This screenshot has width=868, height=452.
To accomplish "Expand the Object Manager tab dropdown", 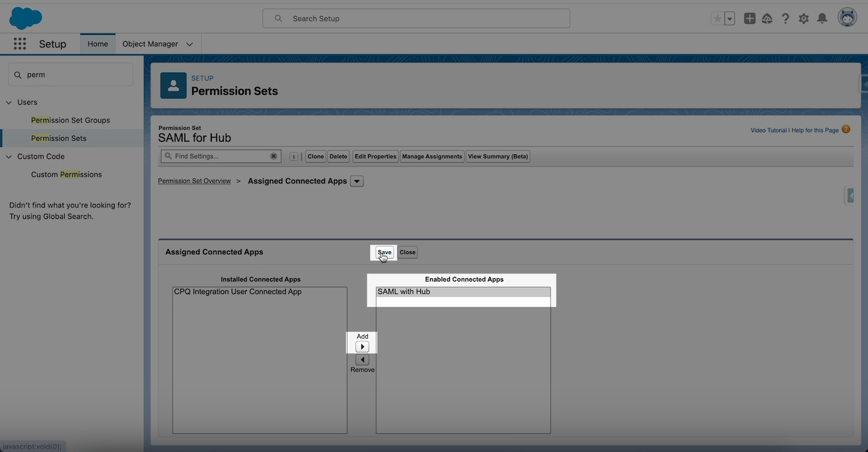I will (x=189, y=44).
